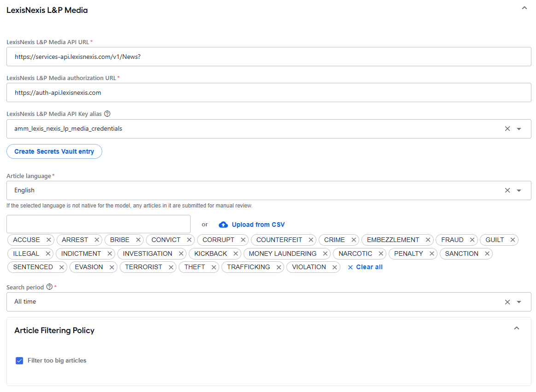The width and height of the screenshot is (536, 392).
Task: Remove the VIOLATION keyword chip
Action: click(335, 267)
